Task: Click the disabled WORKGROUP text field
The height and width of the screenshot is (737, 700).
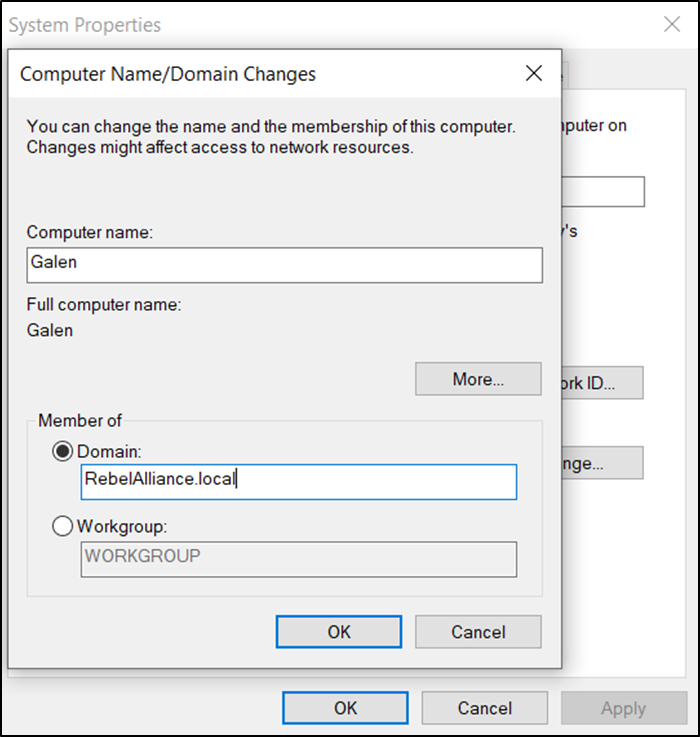Action: (x=299, y=559)
